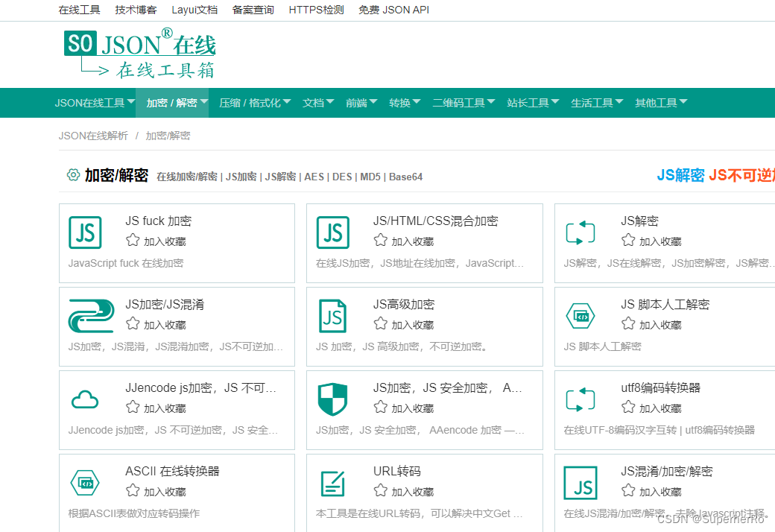
Task: Toggle favorite star for ASCII 在线转换器
Action: (133, 491)
